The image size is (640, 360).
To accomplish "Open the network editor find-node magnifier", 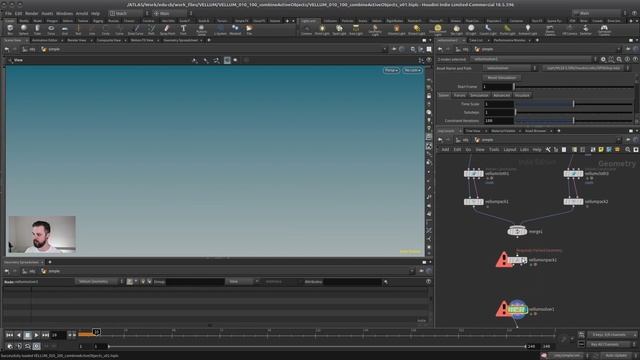I will 628,150.
